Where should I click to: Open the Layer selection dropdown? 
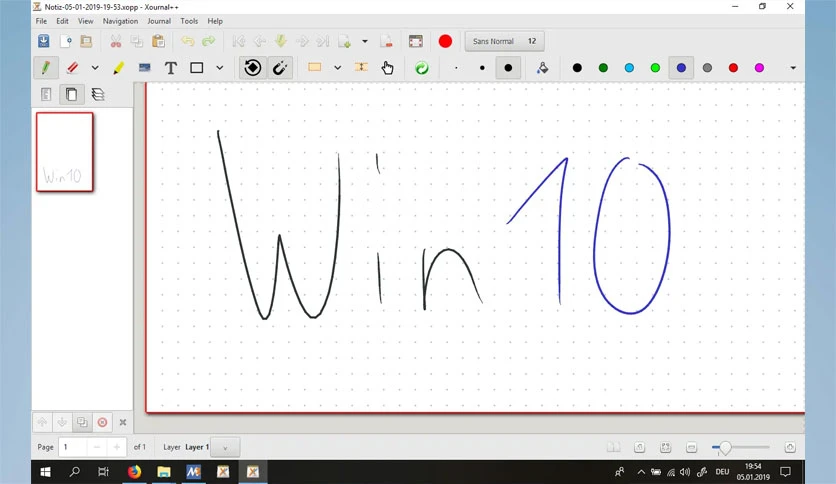tap(225, 447)
